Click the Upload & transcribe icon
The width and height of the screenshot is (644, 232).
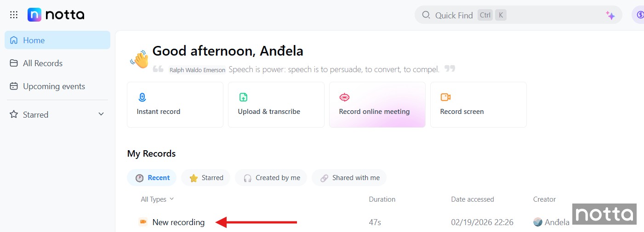pyautogui.click(x=243, y=97)
